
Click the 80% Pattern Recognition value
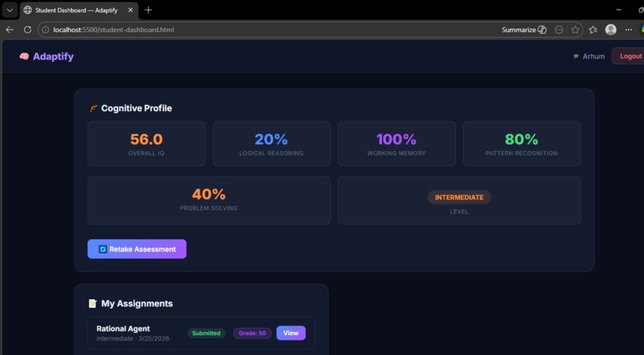(522, 140)
